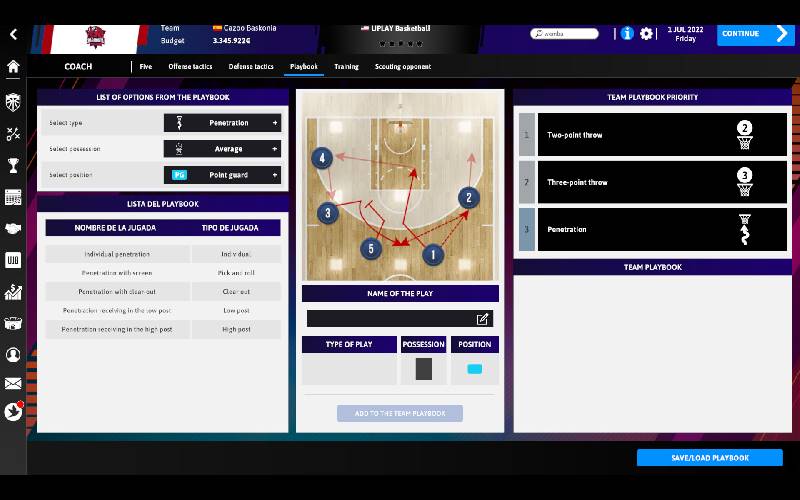This screenshot has width=800, height=500.
Task: Open the mail envelope icon in sidebar
Action: [x=13, y=383]
